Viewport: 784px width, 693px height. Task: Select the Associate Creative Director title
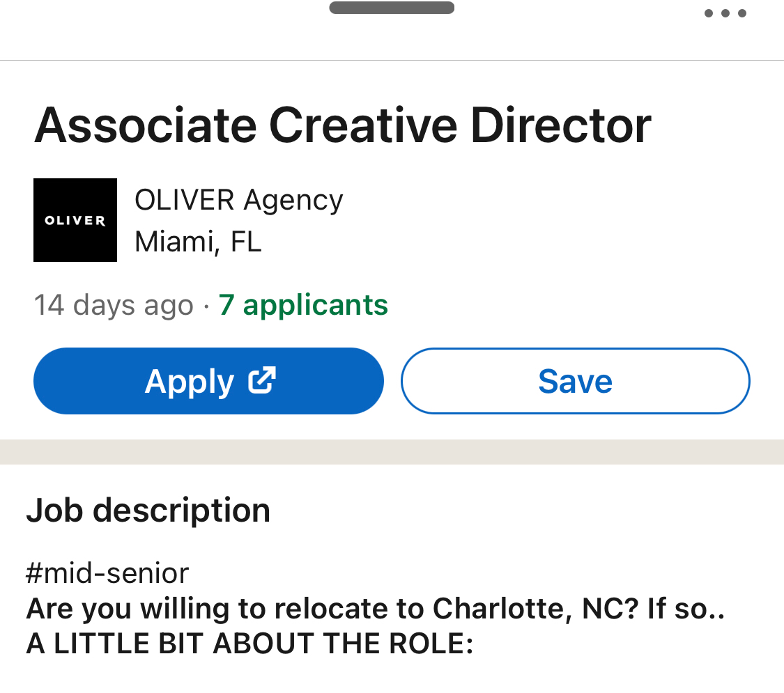[342, 125]
